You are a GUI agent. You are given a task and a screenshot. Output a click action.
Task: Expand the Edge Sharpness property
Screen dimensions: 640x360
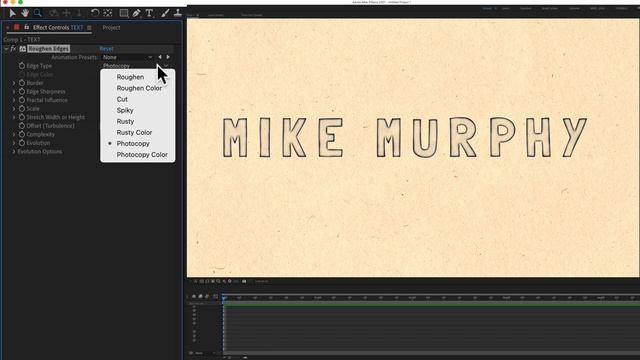coord(14,91)
